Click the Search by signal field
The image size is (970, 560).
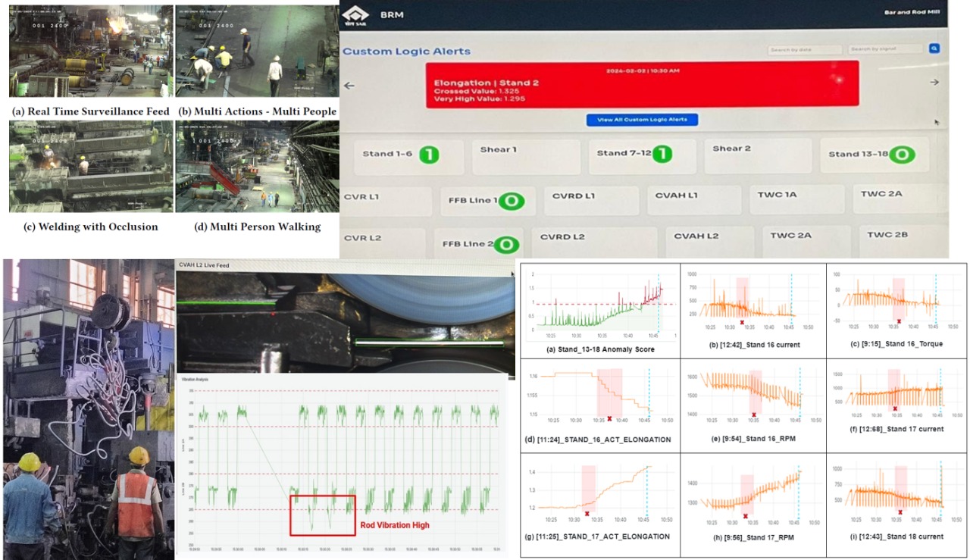click(884, 49)
